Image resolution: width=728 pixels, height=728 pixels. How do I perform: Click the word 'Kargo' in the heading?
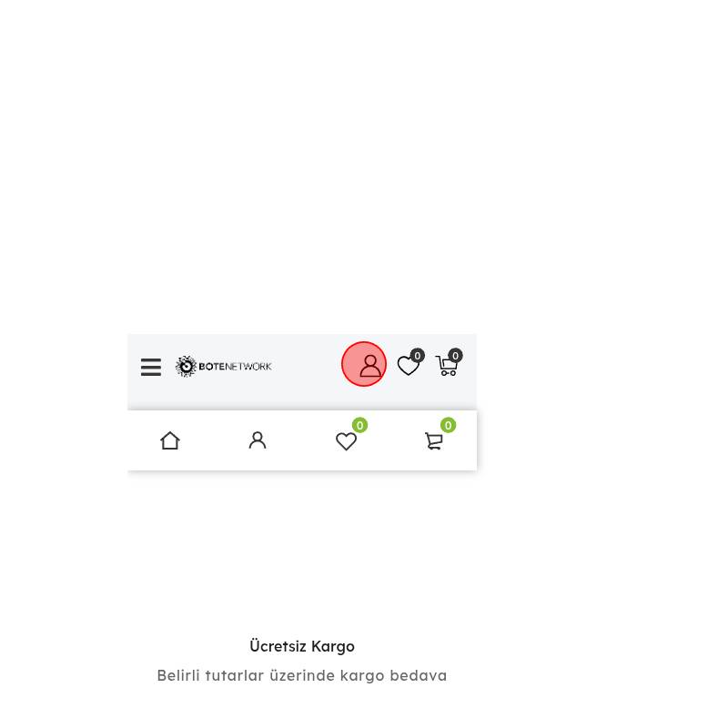333,647
